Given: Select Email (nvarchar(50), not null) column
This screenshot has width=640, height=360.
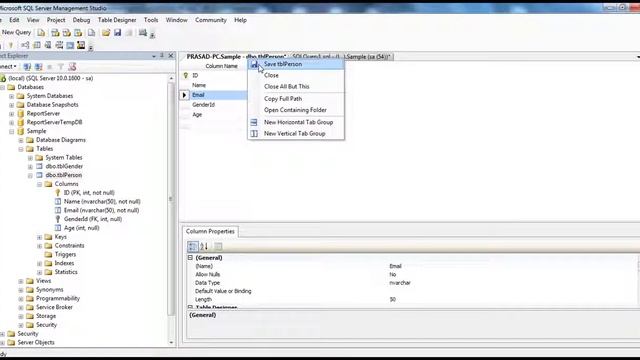Looking at the screenshot, I should (101, 210).
